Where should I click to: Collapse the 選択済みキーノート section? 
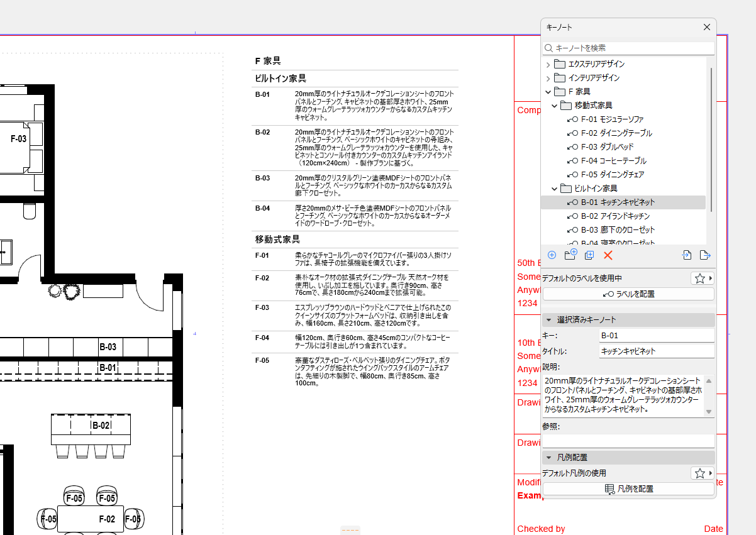(x=548, y=320)
